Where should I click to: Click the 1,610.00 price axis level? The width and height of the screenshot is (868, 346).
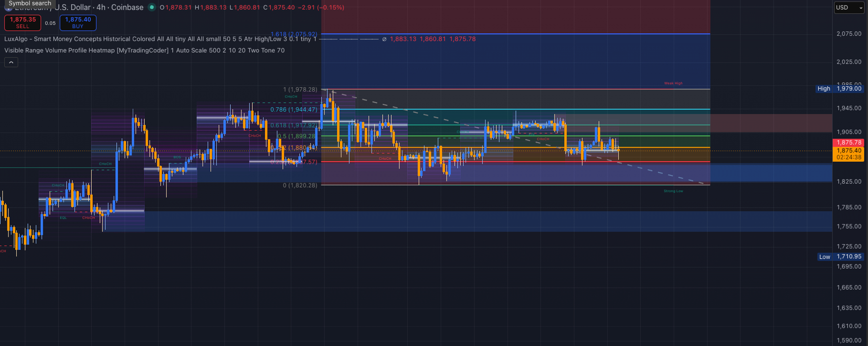(x=849, y=326)
